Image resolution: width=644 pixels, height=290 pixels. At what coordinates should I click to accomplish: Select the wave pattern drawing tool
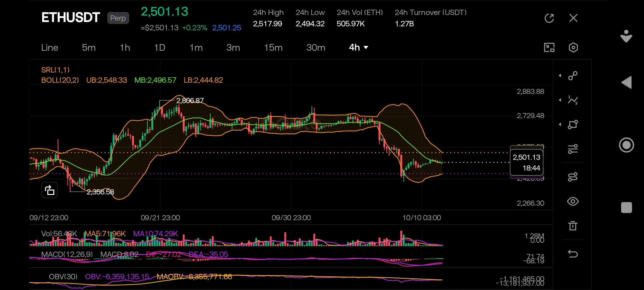[x=573, y=100]
